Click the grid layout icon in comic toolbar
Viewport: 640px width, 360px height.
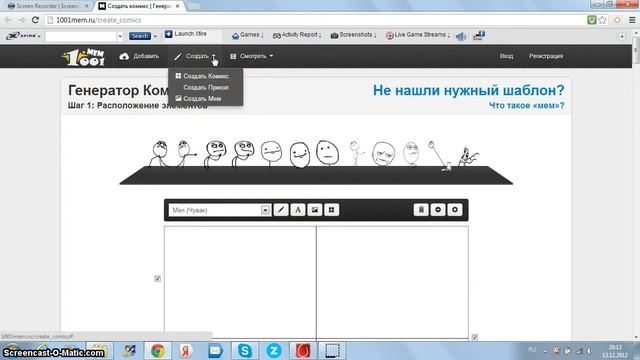tap(331, 210)
